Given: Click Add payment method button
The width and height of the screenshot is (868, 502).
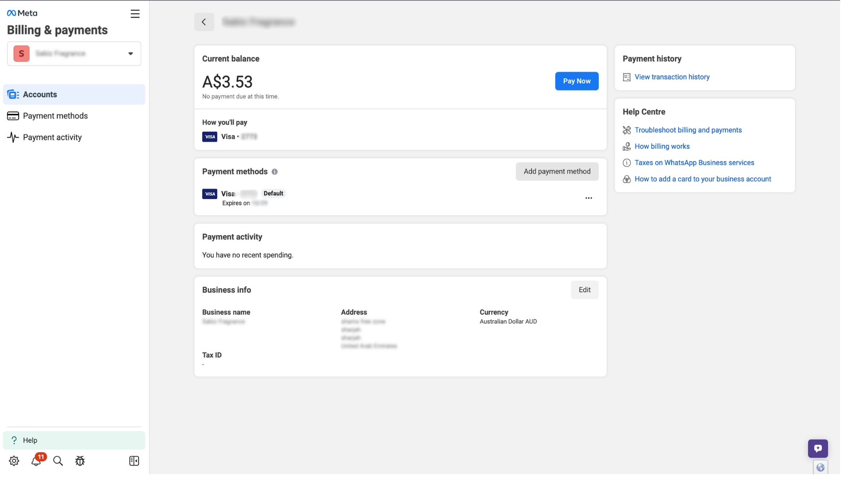Looking at the screenshot, I should point(557,172).
